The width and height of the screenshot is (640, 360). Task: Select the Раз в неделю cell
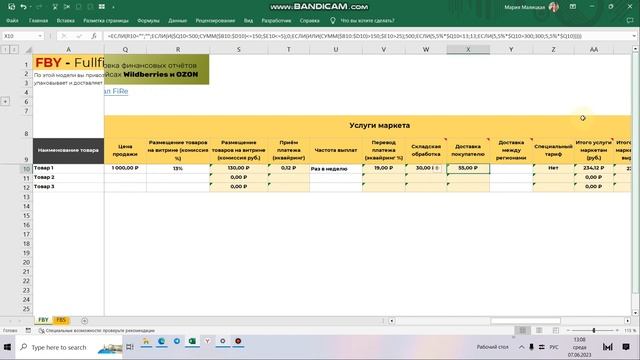tap(336, 168)
